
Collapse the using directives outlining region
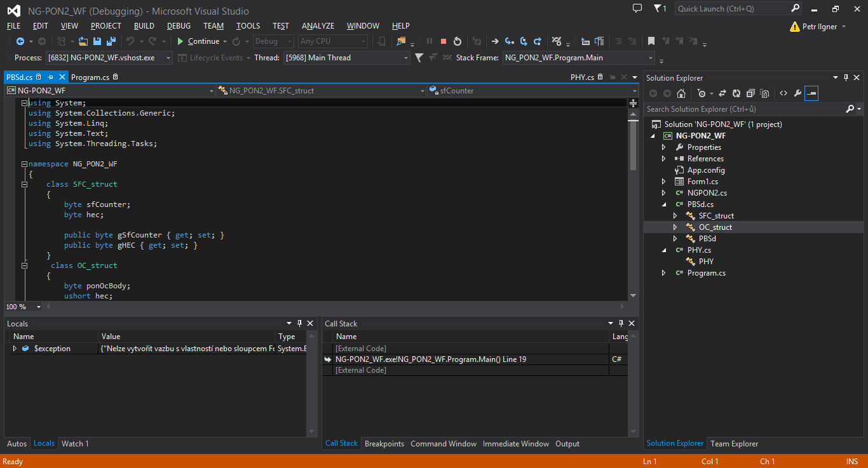click(x=25, y=103)
